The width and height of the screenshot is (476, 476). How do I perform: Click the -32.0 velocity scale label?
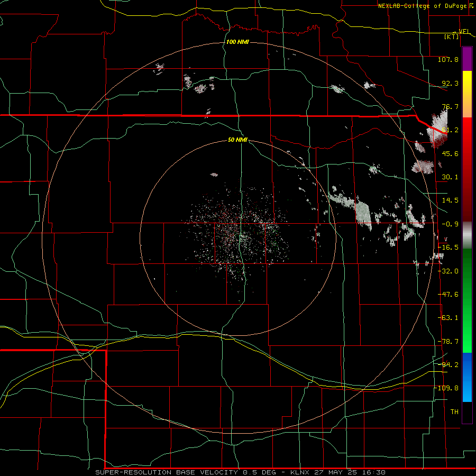[448, 271]
